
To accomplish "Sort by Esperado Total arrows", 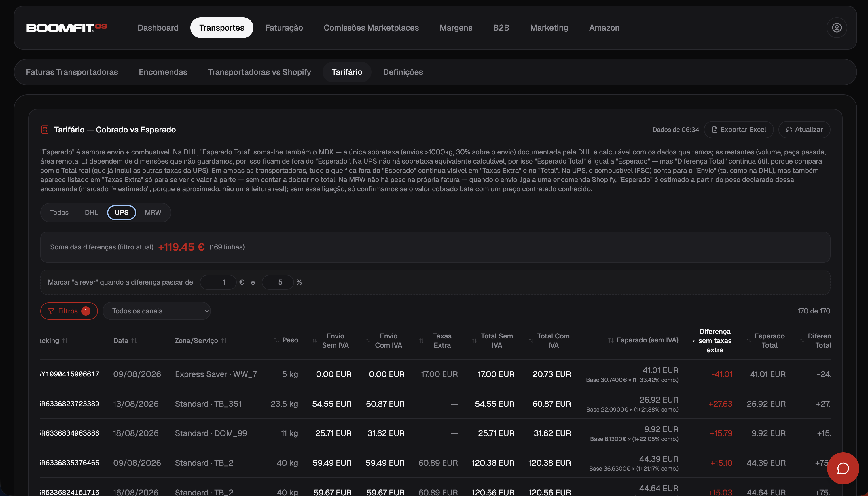I will click(748, 341).
